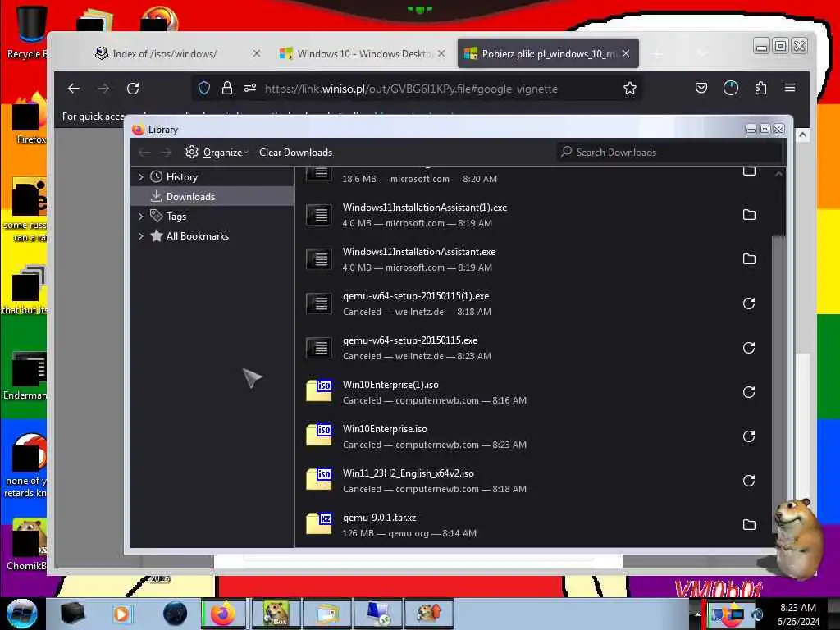840x630 pixels.
Task: Click the site padlock security icon
Action: tap(227, 89)
